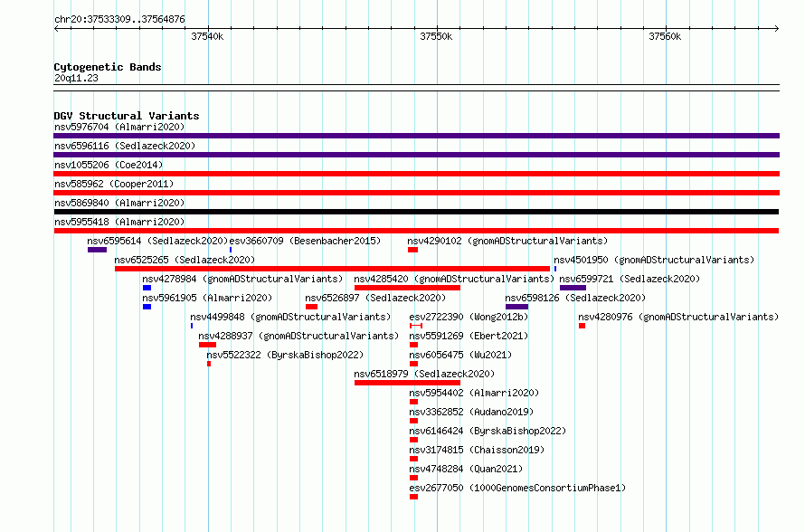
Task: Click the nsv6596116 (Sedlazeck2020) variant label
Action: (x=125, y=146)
